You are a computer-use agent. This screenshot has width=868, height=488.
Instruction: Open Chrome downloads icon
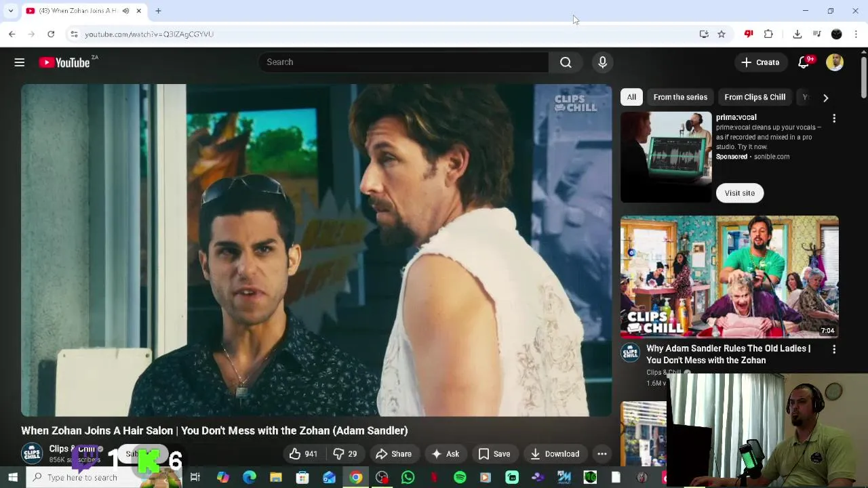point(797,34)
